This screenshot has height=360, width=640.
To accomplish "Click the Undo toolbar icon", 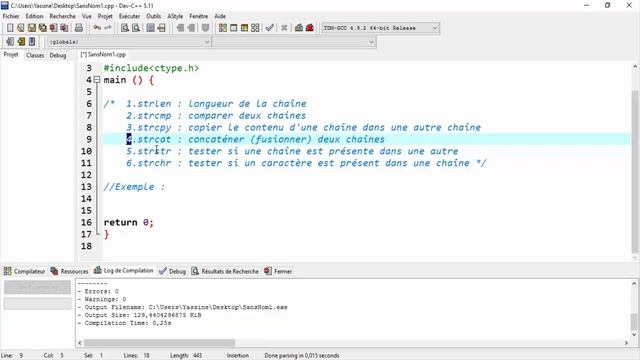I will [97, 28].
